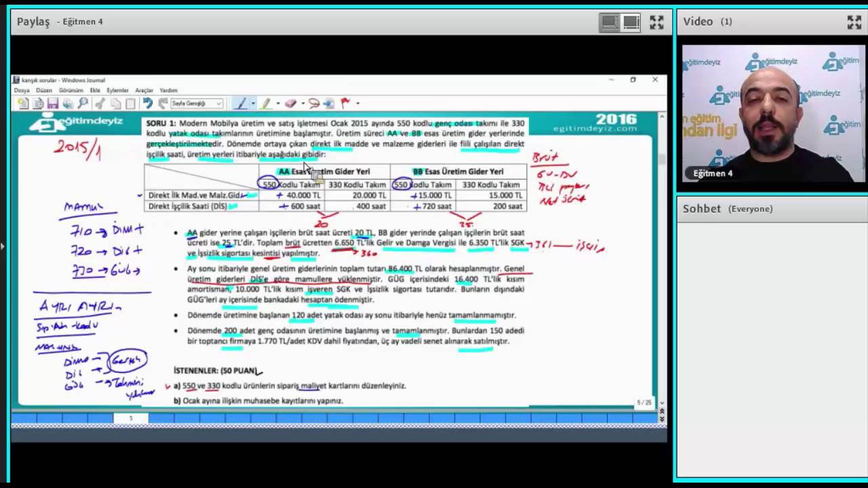The image size is (868, 488).
Task: Open the Eylemler menu
Action: pyautogui.click(x=117, y=90)
